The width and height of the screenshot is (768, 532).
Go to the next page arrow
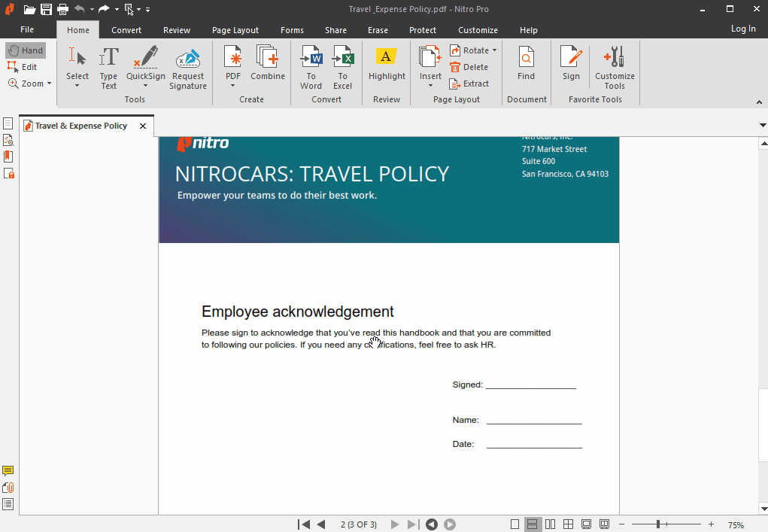point(395,524)
